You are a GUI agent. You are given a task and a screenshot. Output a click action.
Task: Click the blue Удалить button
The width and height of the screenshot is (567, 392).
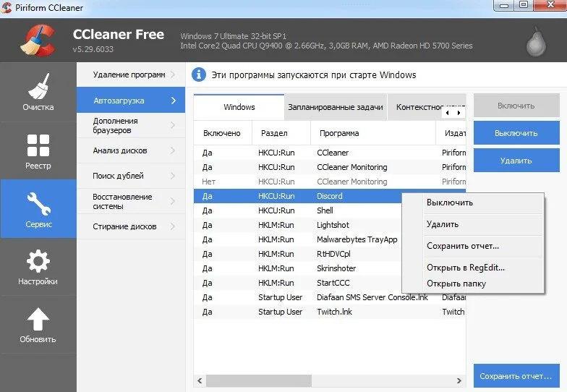516,161
